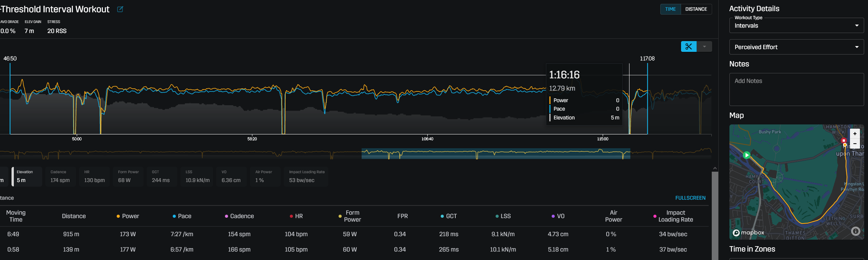This screenshot has height=260, width=868.
Task: Sort the table by Power column
Action: (130, 216)
